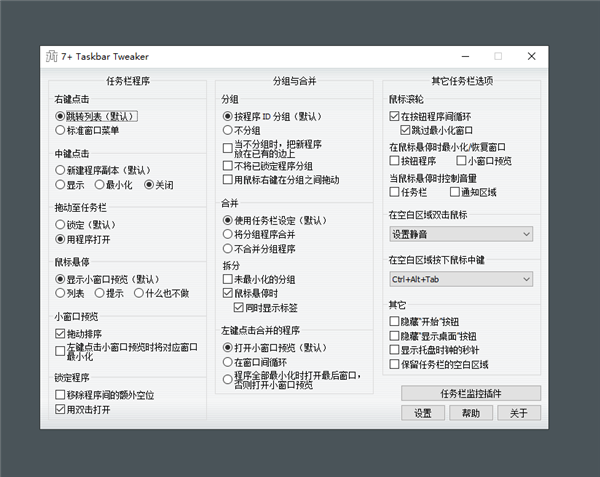Select 在窗口间循环 for left-click action
Viewport: 600px width, 477px height.
click(x=227, y=361)
